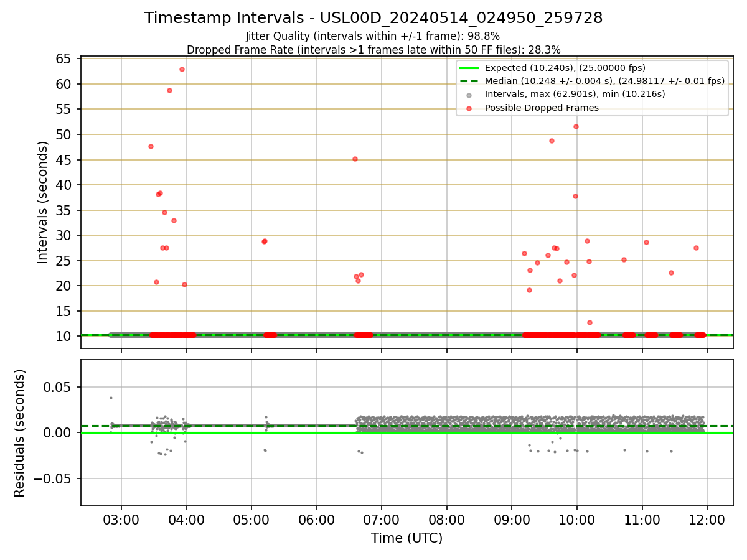Click the 'Intervals (seconds)' y-axis label
Viewport: 747px width, 560px height.
42,202
